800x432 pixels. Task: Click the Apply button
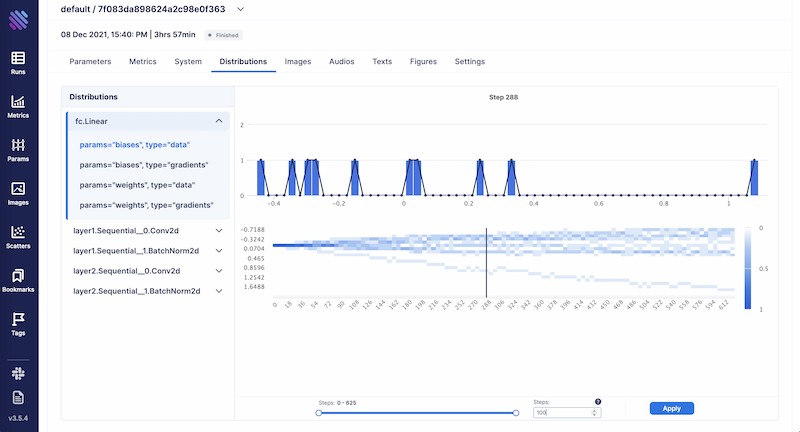click(671, 408)
